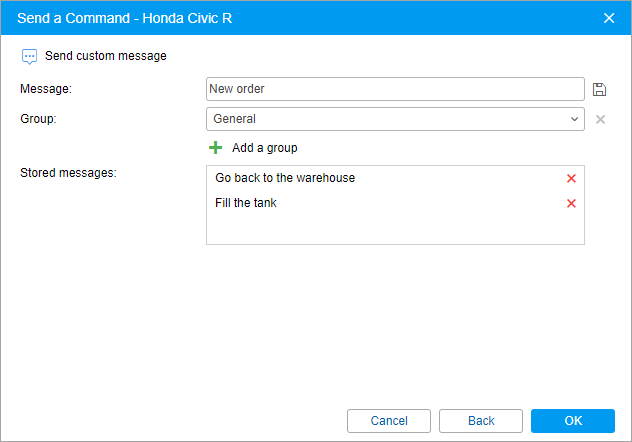Screen dimensions: 632x442
Task: Open the Group dropdown showing General
Action: (395, 119)
